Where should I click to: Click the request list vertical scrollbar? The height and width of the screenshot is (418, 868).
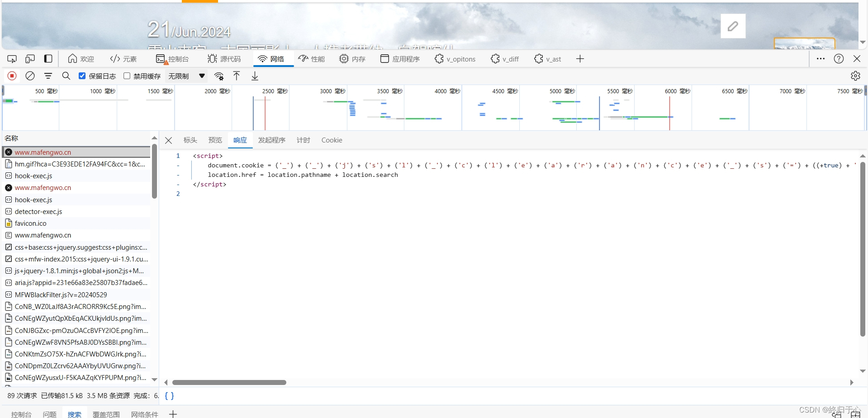[x=154, y=171]
